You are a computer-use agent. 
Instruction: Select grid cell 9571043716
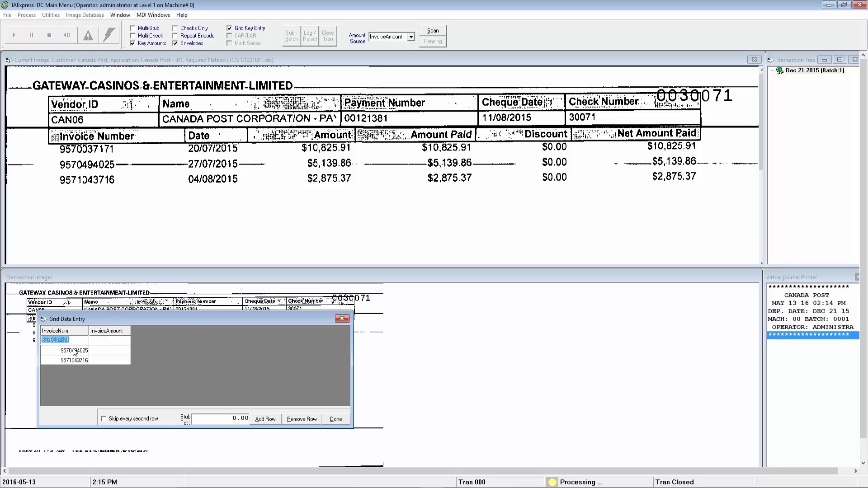65,360
